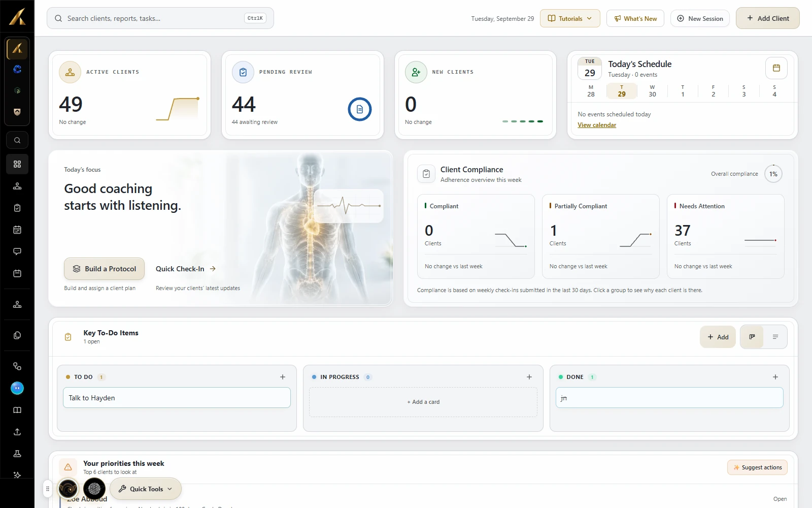Expand the Quick Tools menu
Viewport: 812px width, 508px height.
pos(146,489)
